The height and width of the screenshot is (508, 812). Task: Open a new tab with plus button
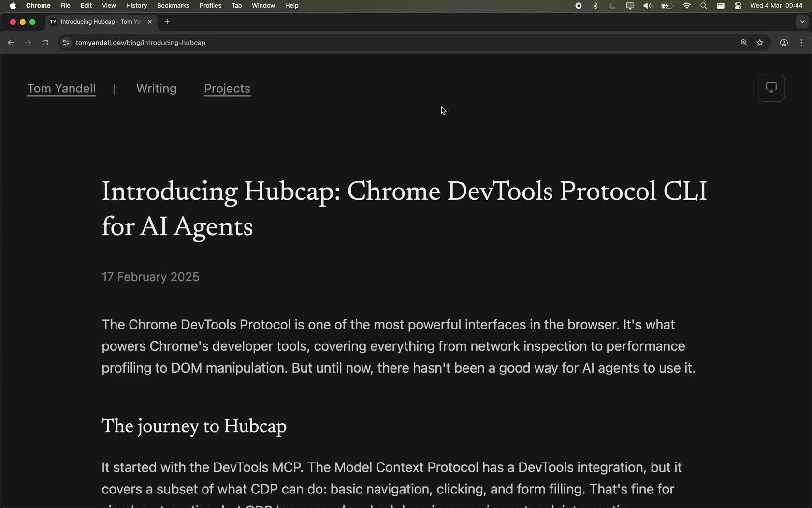[x=167, y=22]
